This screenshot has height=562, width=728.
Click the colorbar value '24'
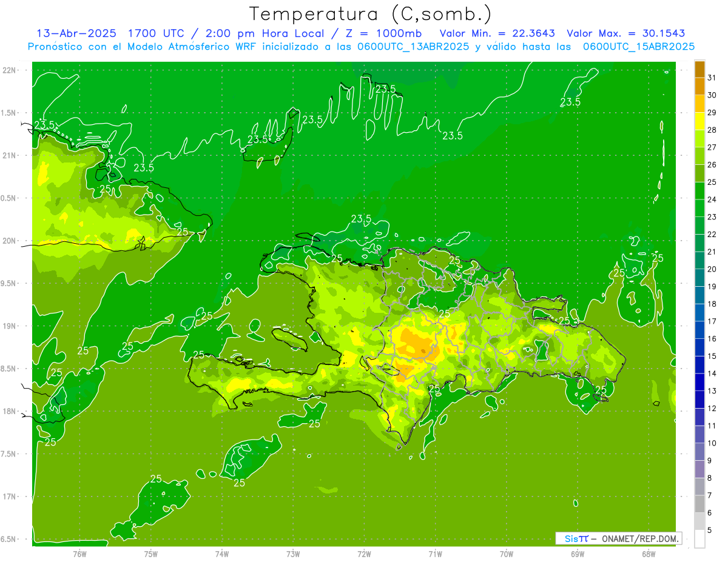pyautogui.click(x=712, y=199)
